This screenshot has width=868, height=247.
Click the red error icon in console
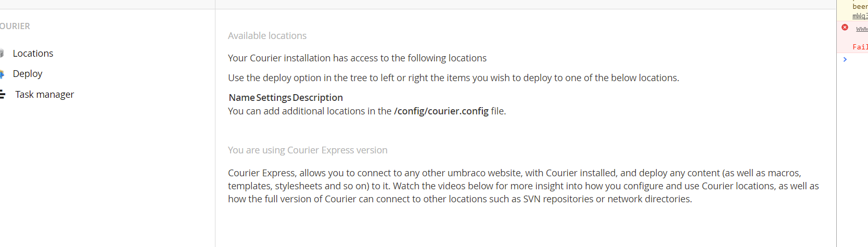(x=845, y=27)
